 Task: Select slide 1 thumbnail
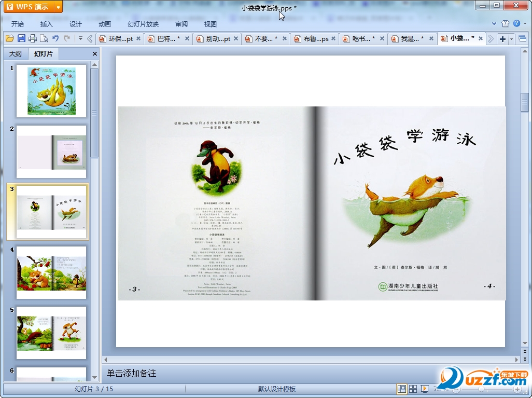51,91
